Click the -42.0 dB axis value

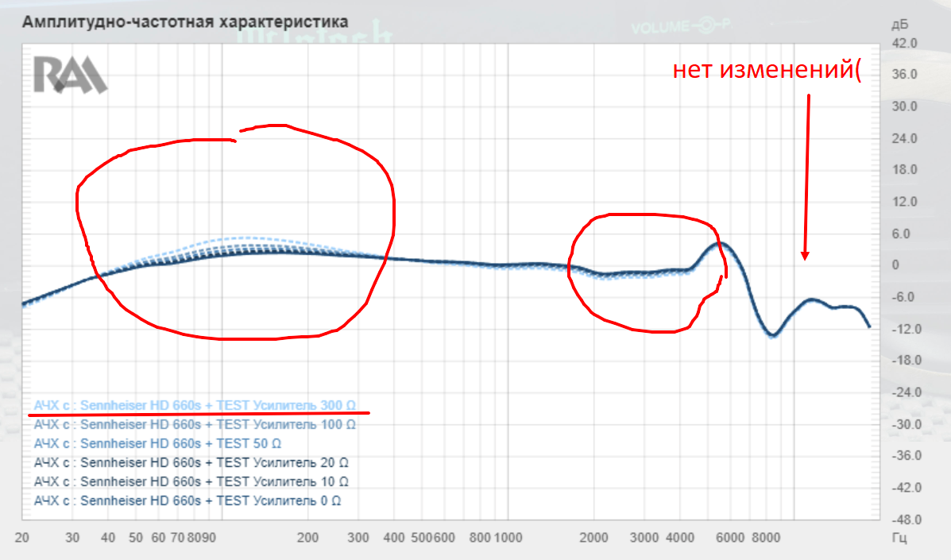pyautogui.click(x=907, y=488)
